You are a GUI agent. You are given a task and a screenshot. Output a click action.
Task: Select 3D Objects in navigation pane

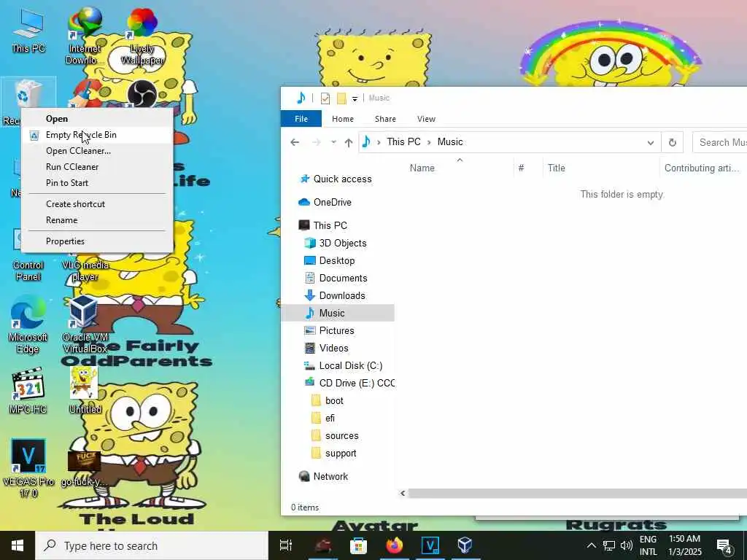(343, 244)
